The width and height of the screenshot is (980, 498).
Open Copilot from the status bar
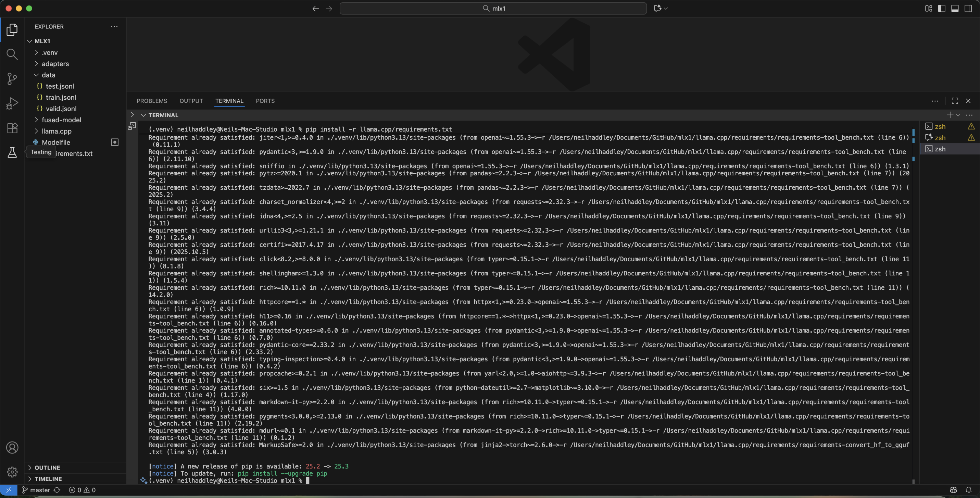pos(953,490)
